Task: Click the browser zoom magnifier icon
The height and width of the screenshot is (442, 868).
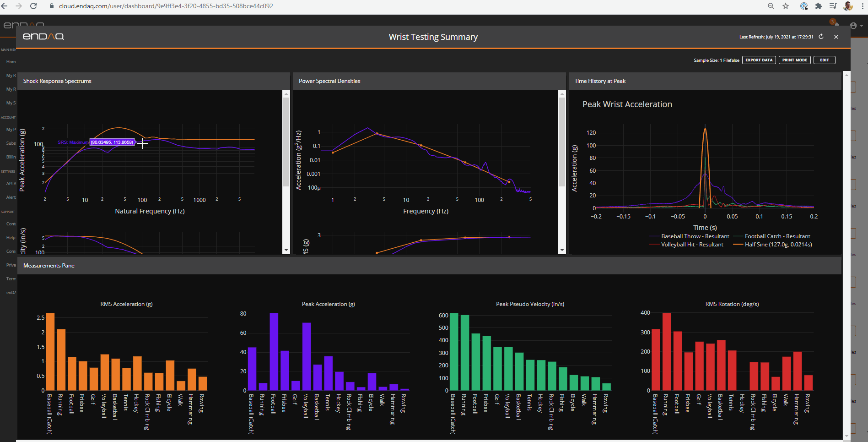Action: pos(771,6)
